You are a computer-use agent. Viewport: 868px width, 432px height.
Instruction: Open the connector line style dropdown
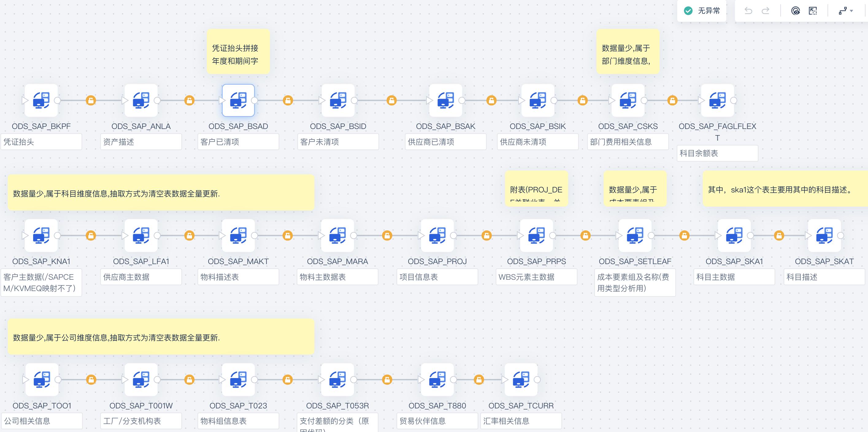[845, 11]
